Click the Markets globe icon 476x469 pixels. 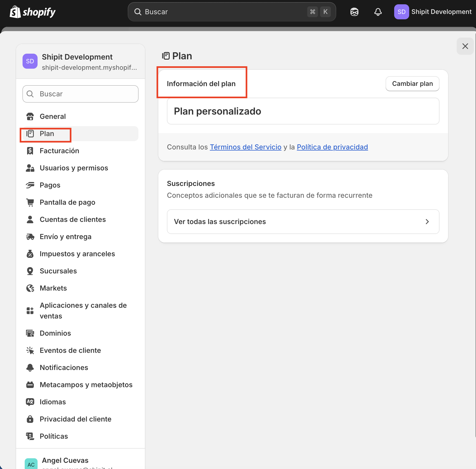click(30, 288)
